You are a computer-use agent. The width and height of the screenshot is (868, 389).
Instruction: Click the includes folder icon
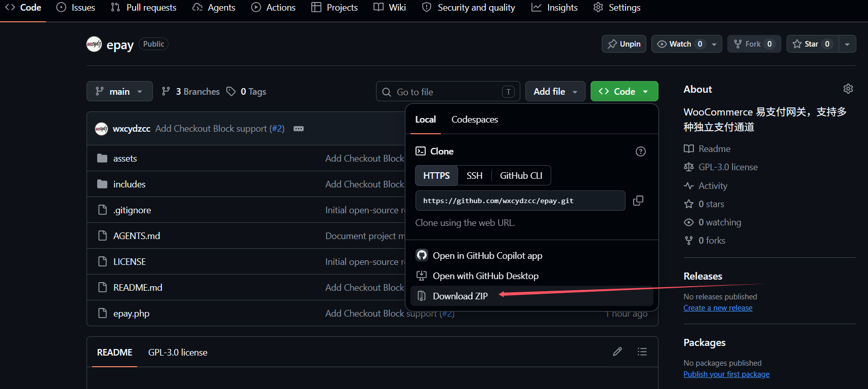pyautogui.click(x=102, y=184)
